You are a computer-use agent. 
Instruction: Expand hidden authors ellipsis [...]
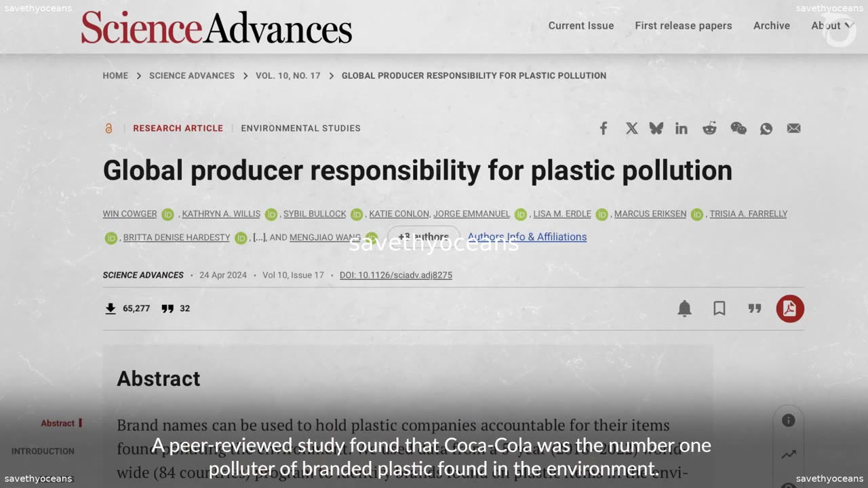259,238
